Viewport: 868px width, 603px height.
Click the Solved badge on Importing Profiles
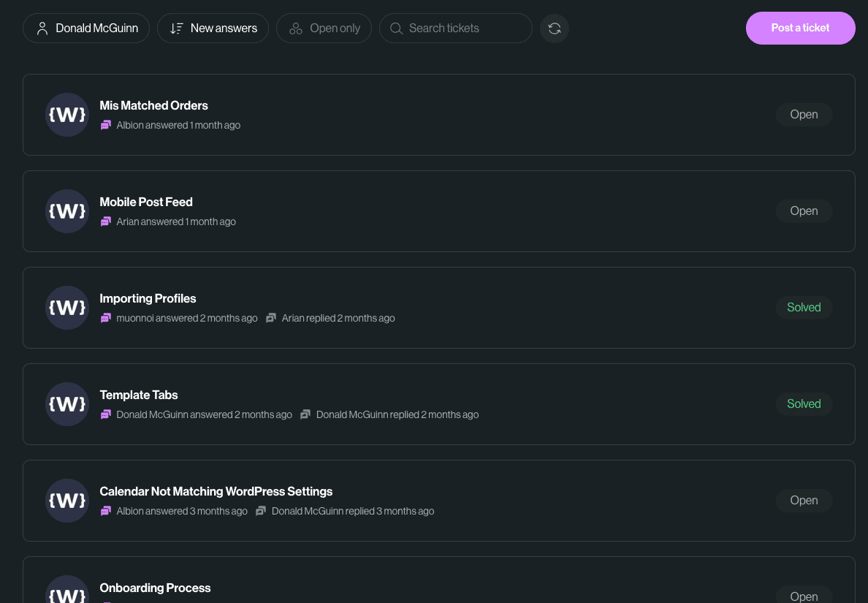pos(804,307)
